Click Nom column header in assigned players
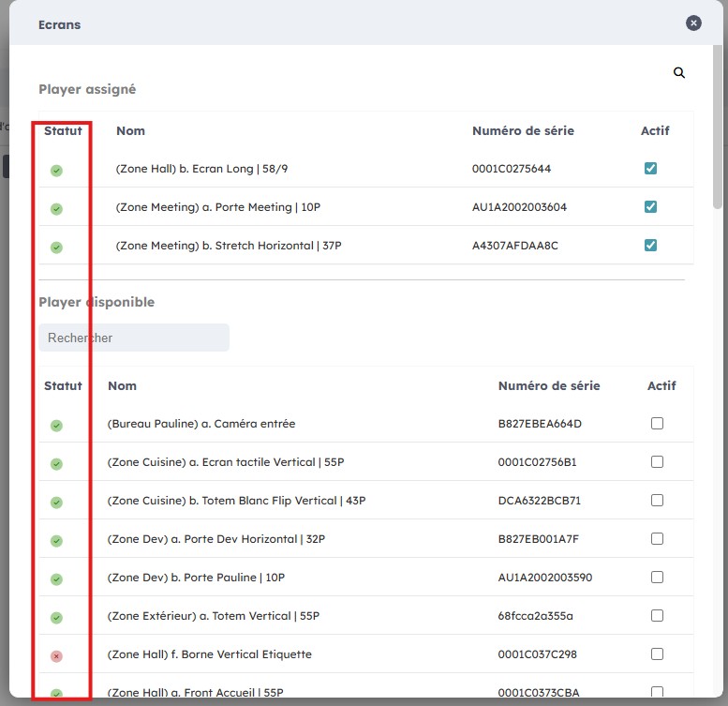Screen dimensions: 728x706 pos(130,131)
